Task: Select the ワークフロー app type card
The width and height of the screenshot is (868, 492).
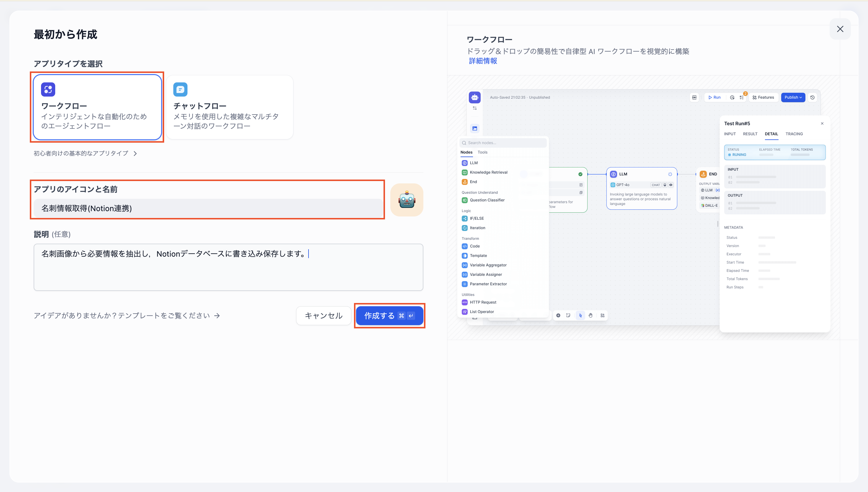Action: point(97,107)
